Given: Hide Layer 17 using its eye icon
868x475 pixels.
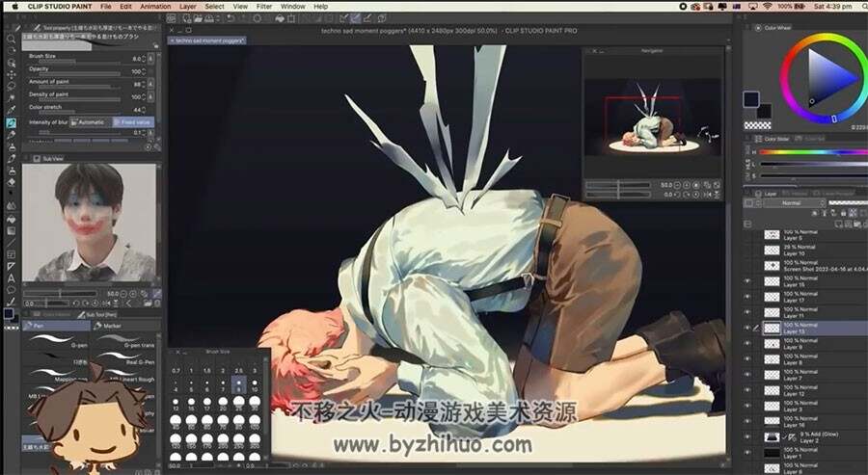Looking at the screenshot, I should click(747, 297).
